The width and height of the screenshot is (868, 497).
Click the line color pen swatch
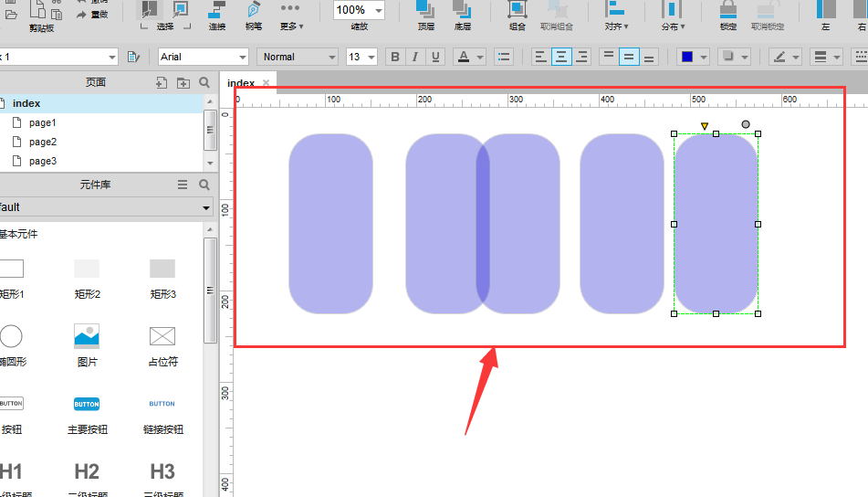(x=779, y=57)
